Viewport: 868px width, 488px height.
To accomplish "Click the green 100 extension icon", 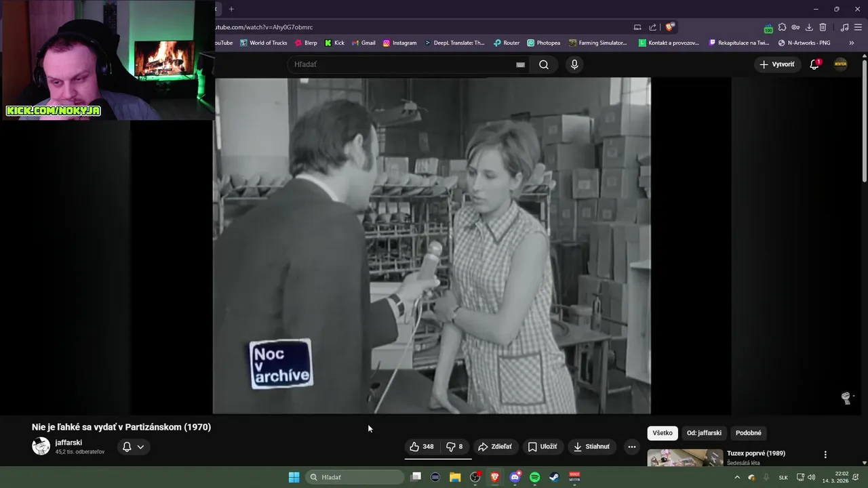I will tap(768, 28).
